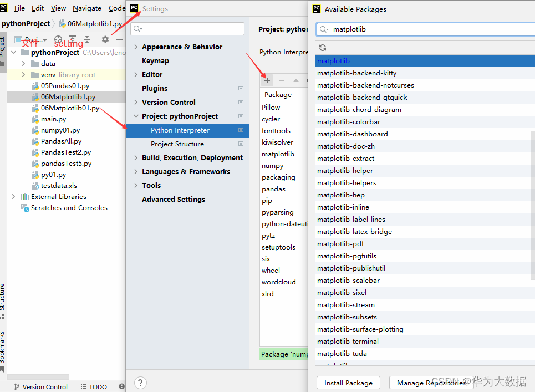Expand Editor settings section
This screenshot has width=535, height=392.
136,74
